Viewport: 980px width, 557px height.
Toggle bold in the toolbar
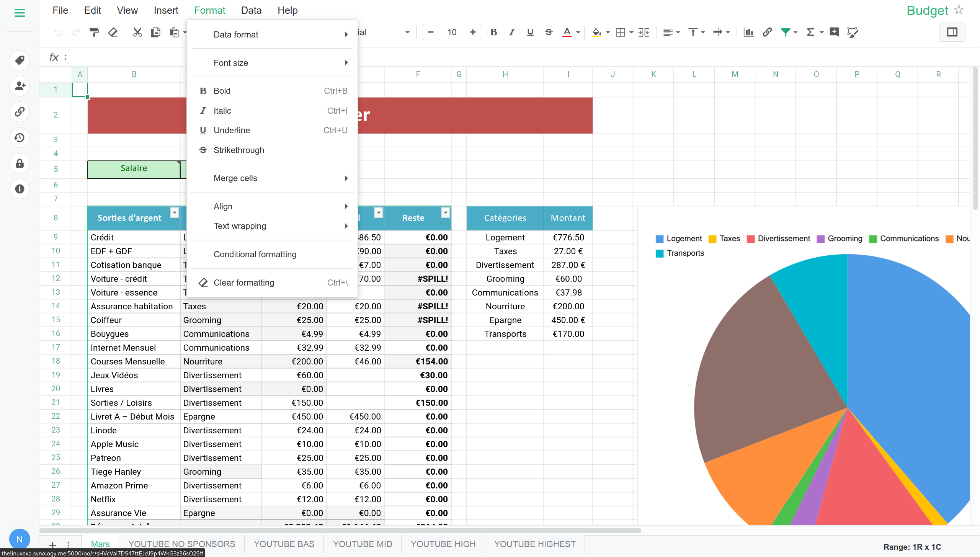[x=493, y=33]
